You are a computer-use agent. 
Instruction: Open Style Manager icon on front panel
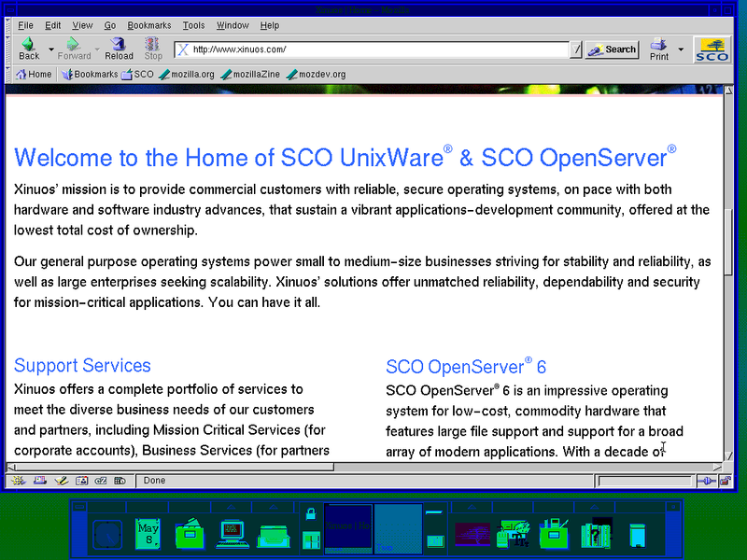pos(513,534)
